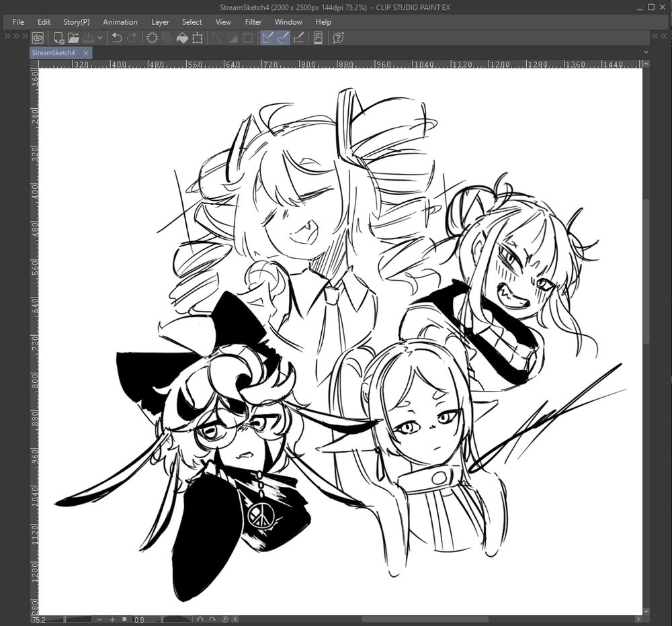Click the Save icon in the toolbar
Screen dimensions: 672x626
pyautogui.click(x=88, y=38)
